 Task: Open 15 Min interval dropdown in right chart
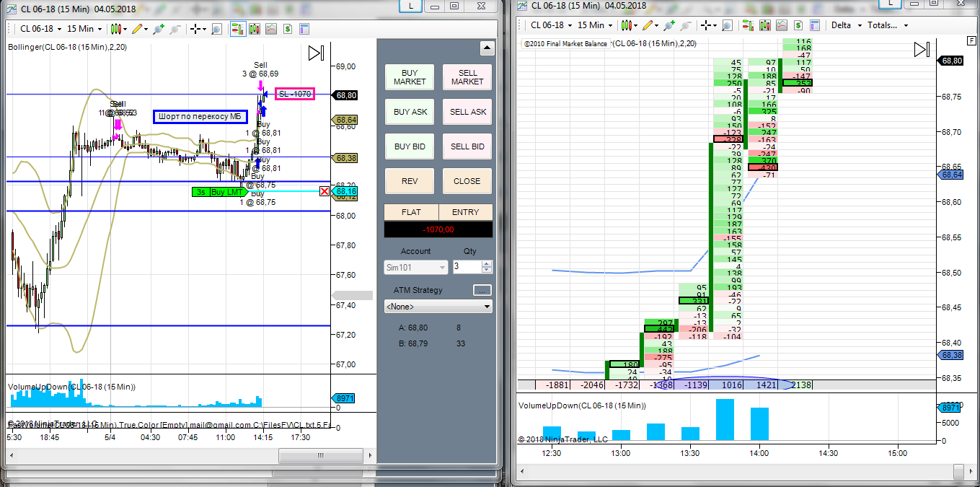(x=596, y=25)
